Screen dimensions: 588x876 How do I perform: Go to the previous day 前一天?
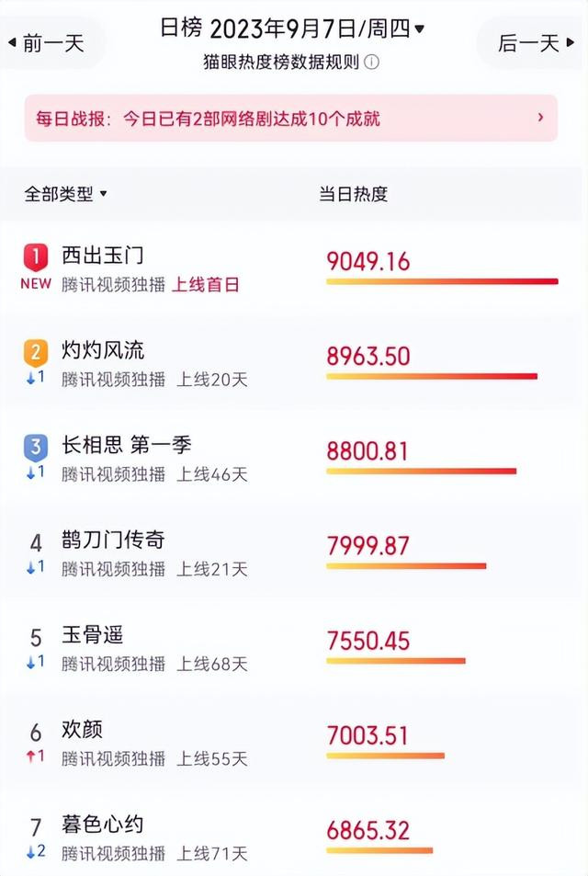[47, 43]
